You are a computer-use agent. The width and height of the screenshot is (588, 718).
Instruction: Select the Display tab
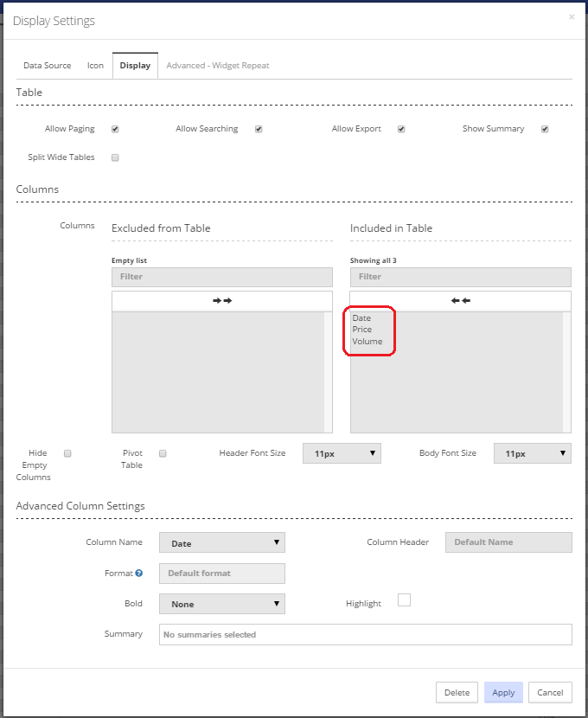coord(135,66)
